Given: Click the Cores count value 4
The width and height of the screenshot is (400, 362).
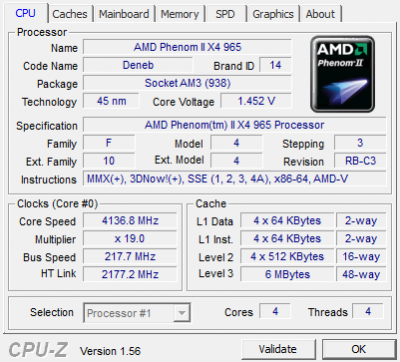Looking at the screenshot, I should [275, 311].
